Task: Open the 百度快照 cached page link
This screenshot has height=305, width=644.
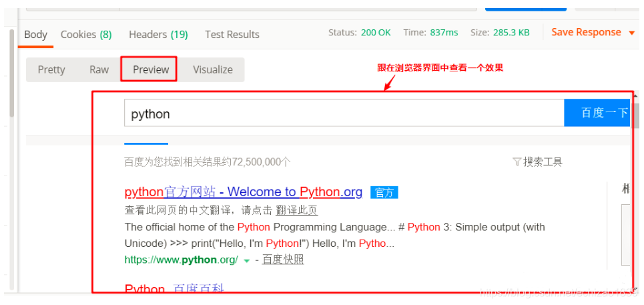Action: (283, 260)
